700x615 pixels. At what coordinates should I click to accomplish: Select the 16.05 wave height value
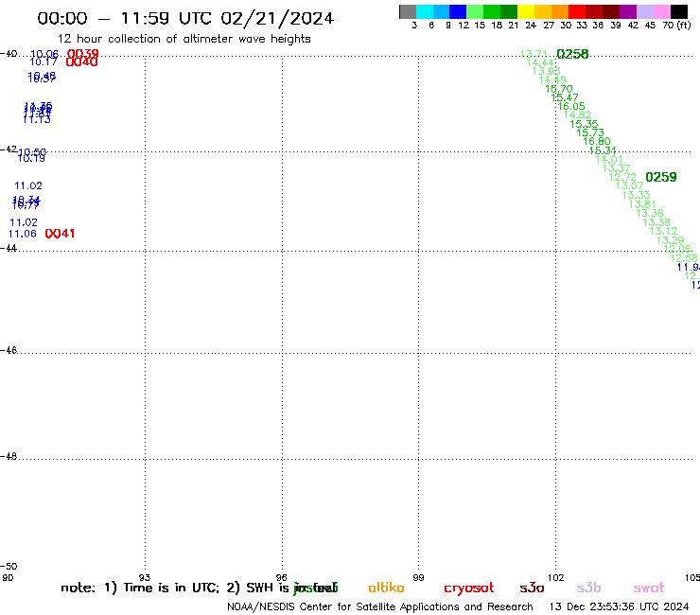pyautogui.click(x=571, y=106)
